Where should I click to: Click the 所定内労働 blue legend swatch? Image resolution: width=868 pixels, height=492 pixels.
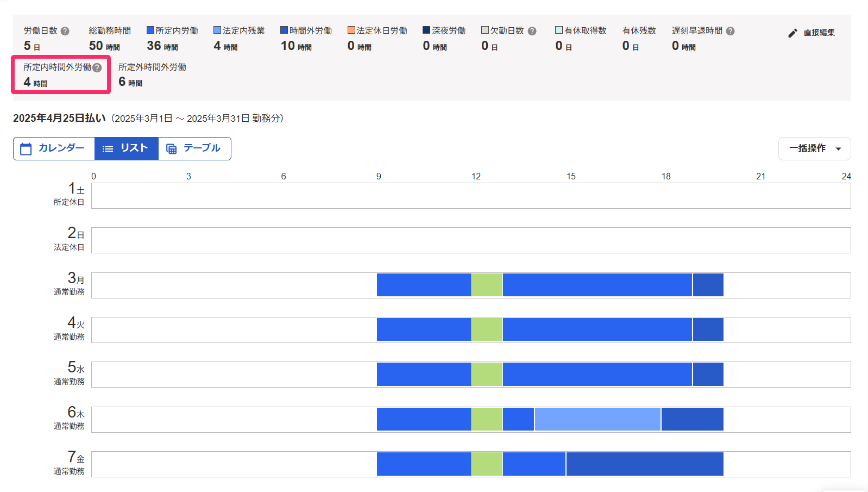point(150,30)
